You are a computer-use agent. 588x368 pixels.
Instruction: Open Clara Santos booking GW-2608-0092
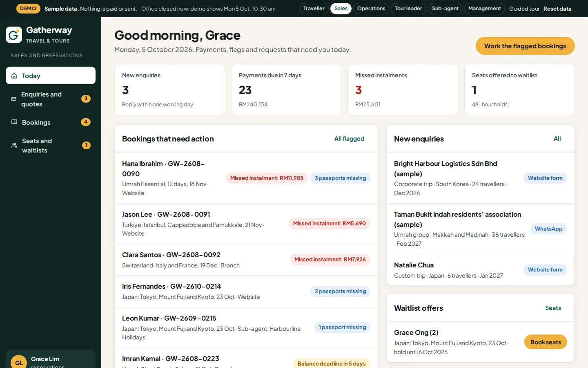(246, 260)
